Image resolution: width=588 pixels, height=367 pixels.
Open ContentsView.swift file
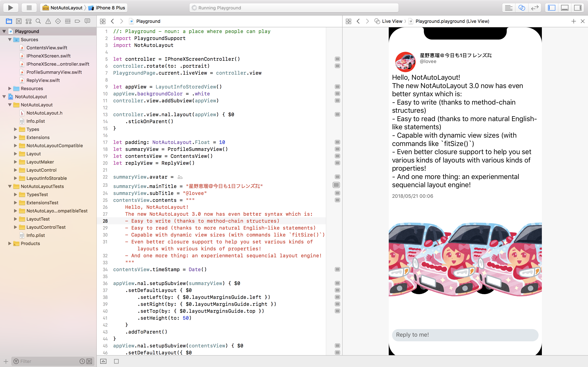[x=47, y=47]
